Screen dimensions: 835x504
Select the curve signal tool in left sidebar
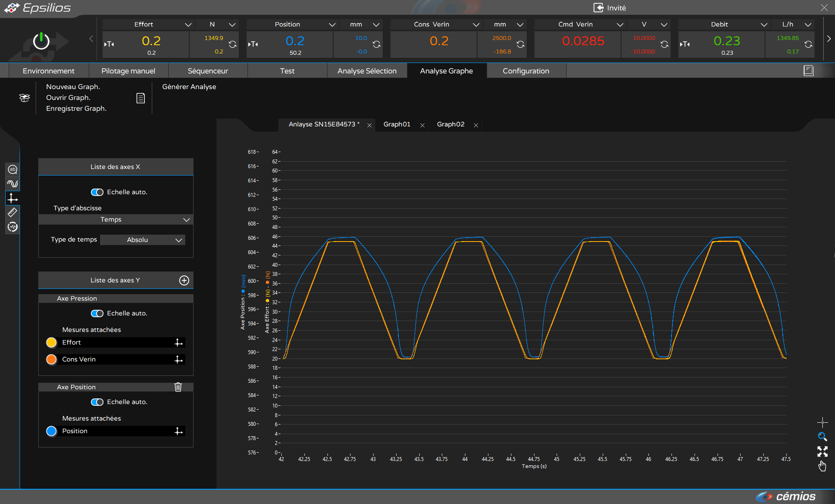(x=12, y=183)
